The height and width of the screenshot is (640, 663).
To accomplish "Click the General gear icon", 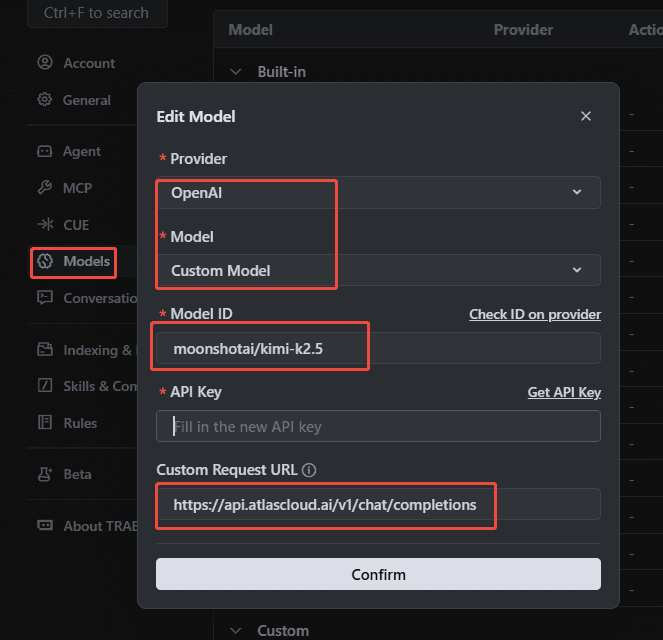I will click(x=44, y=100).
